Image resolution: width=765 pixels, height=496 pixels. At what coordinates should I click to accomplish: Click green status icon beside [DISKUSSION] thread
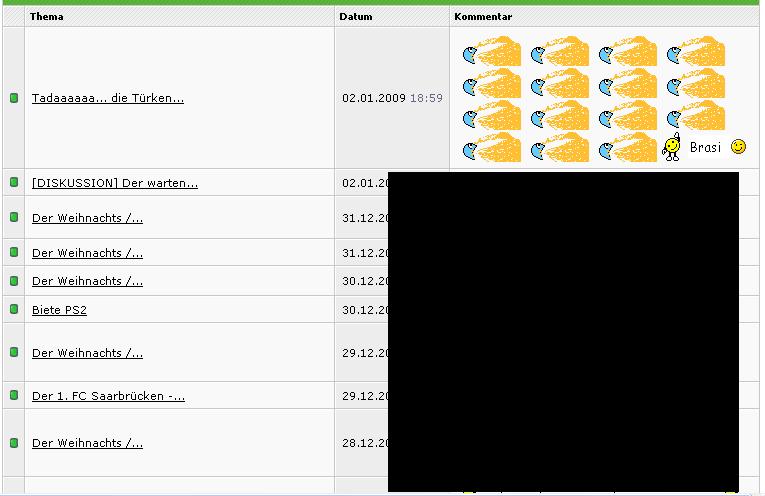click(x=14, y=182)
